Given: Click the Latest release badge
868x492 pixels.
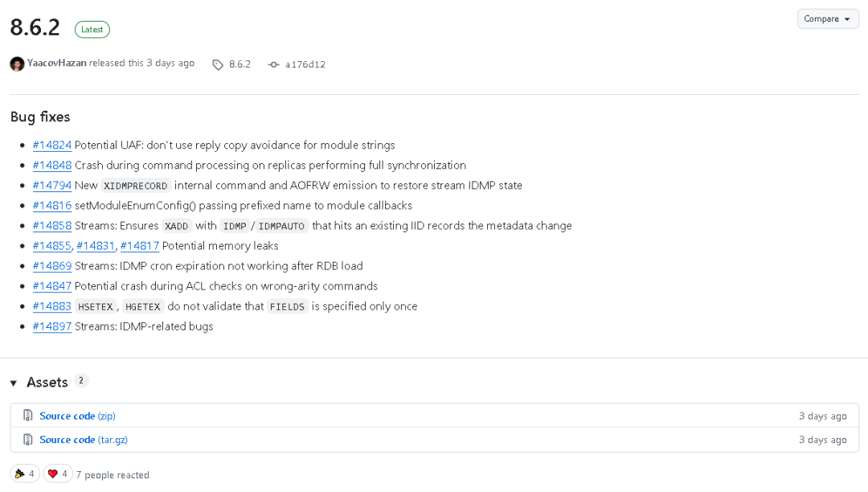Looking at the screenshot, I should [92, 29].
